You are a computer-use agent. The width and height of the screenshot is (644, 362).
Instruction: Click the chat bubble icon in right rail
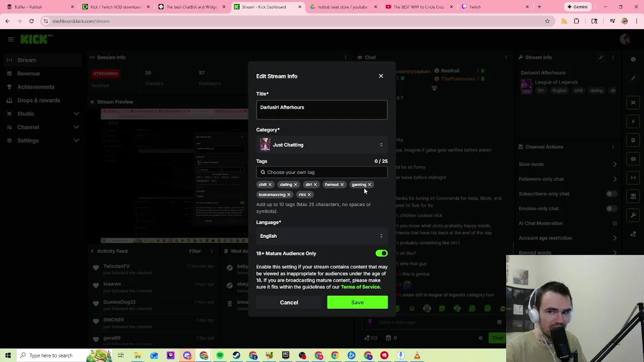[x=633, y=159]
